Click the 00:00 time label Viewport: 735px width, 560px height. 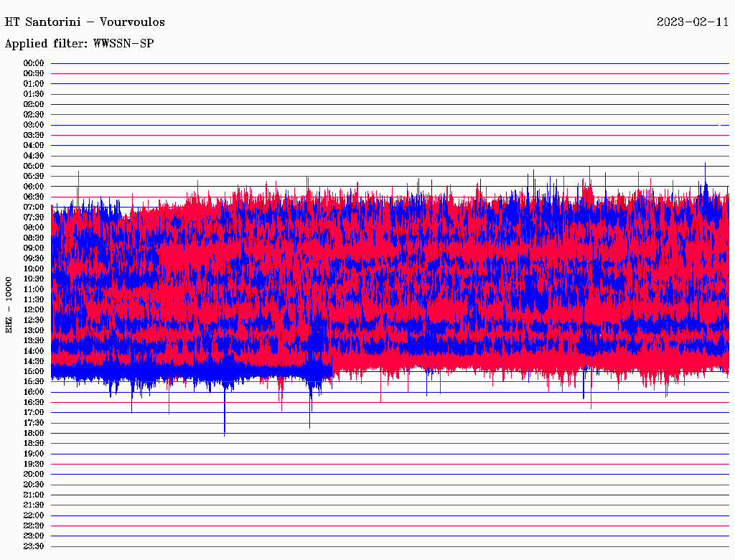(x=34, y=63)
